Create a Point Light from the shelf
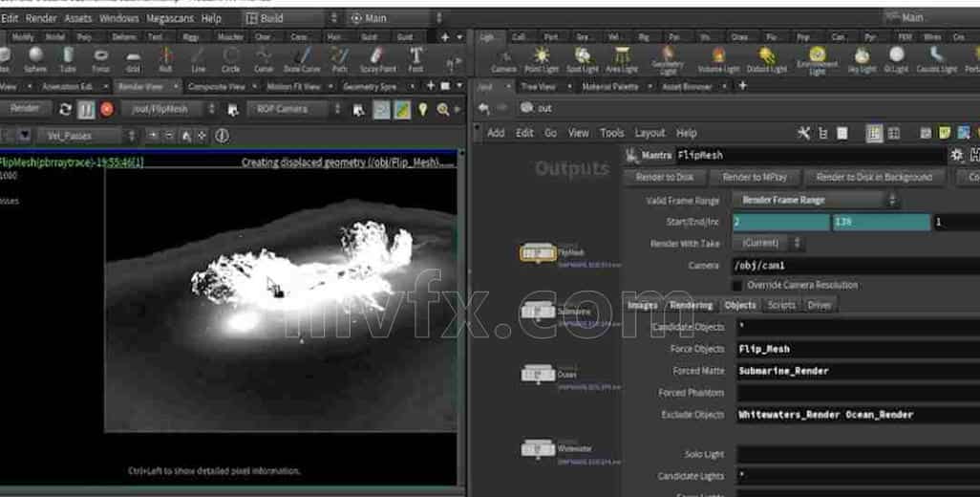980x497 pixels. [x=542, y=58]
